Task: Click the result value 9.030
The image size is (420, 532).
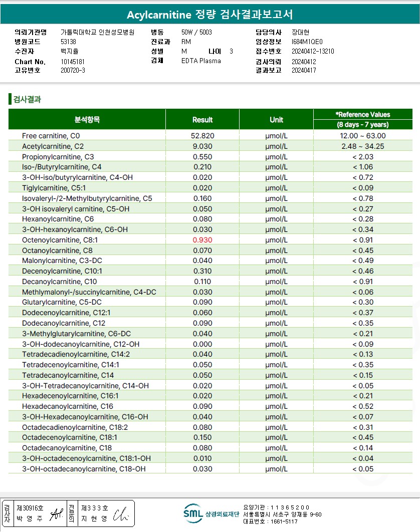Action: click(x=202, y=146)
